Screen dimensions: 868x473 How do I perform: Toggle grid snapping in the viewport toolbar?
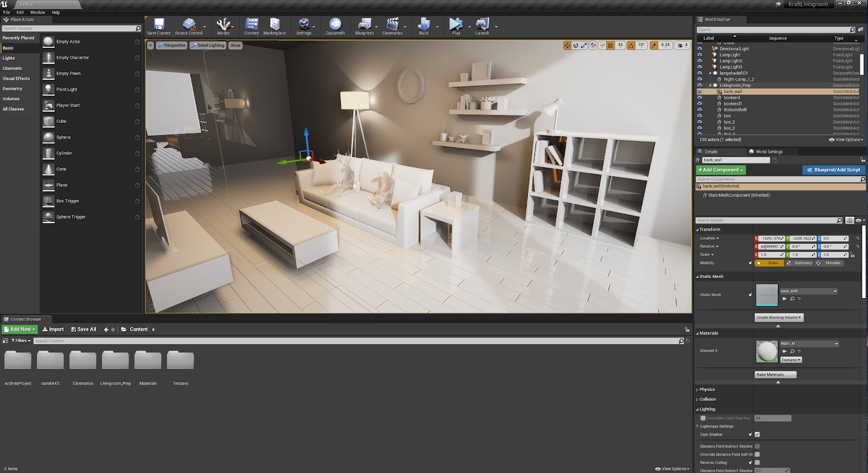tap(610, 46)
